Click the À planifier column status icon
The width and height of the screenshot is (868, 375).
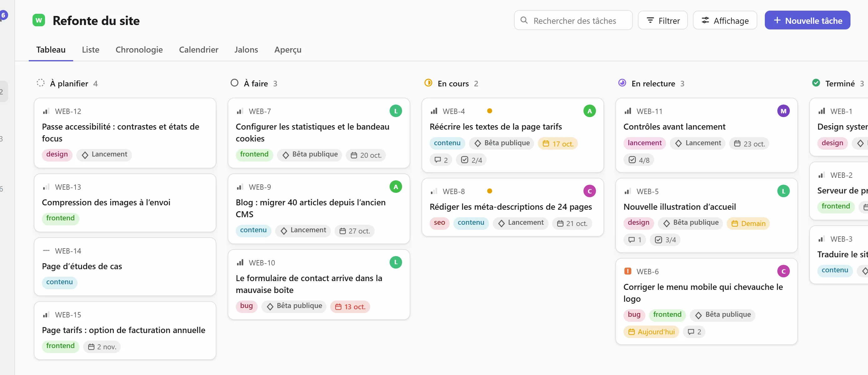click(x=40, y=83)
